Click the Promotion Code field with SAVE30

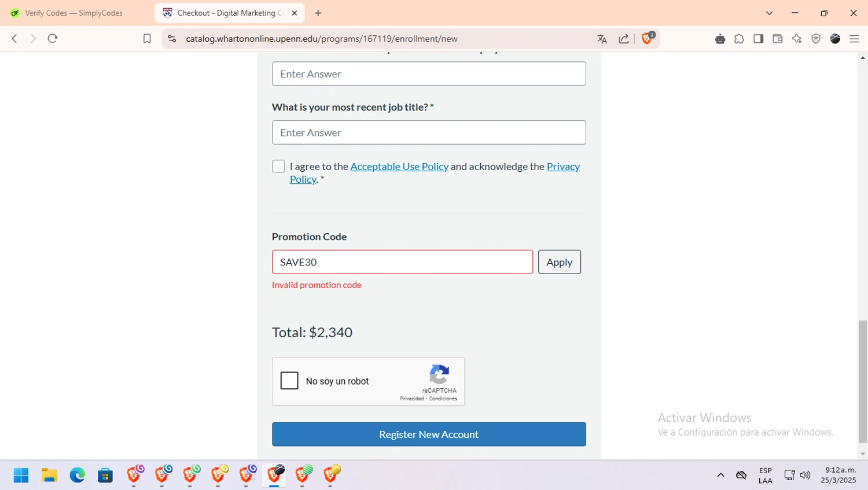pyautogui.click(x=402, y=262)
